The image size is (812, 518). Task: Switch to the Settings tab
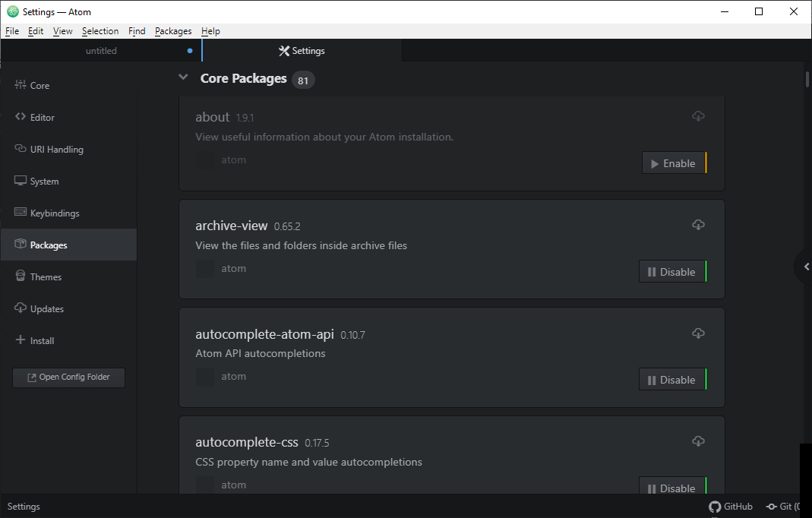pos(302,51)
